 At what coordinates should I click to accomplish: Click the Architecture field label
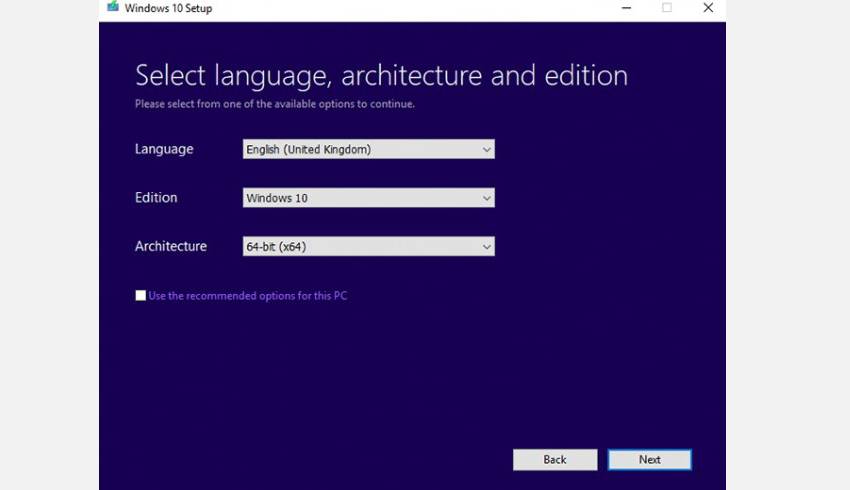point(171,246)
